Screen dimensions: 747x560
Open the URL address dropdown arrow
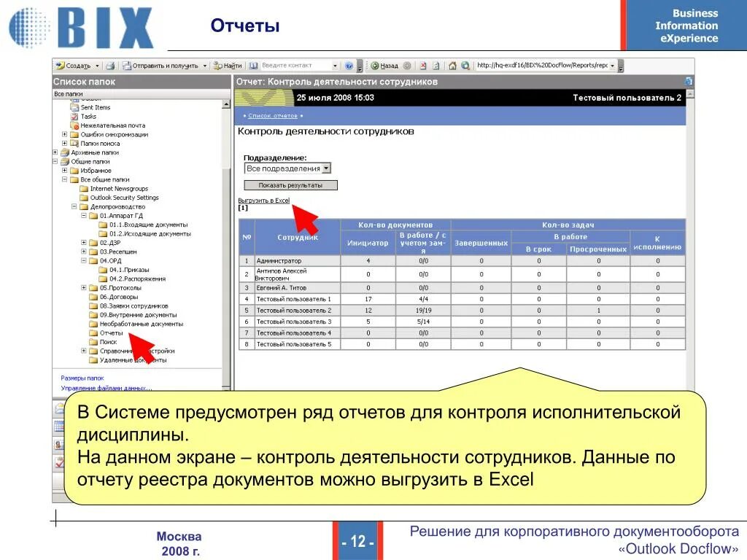tap(613, 65)
